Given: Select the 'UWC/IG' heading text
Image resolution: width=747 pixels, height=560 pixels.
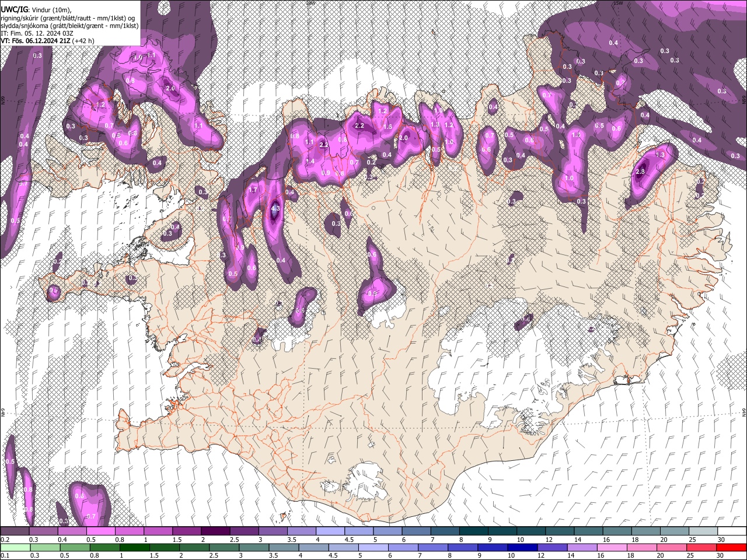Looking at the screenshot, I should (x=14, y=10).
